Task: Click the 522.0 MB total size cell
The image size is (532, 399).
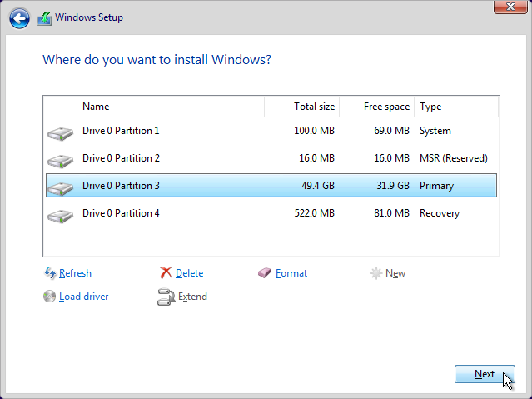Action: [x=314, y=213]
